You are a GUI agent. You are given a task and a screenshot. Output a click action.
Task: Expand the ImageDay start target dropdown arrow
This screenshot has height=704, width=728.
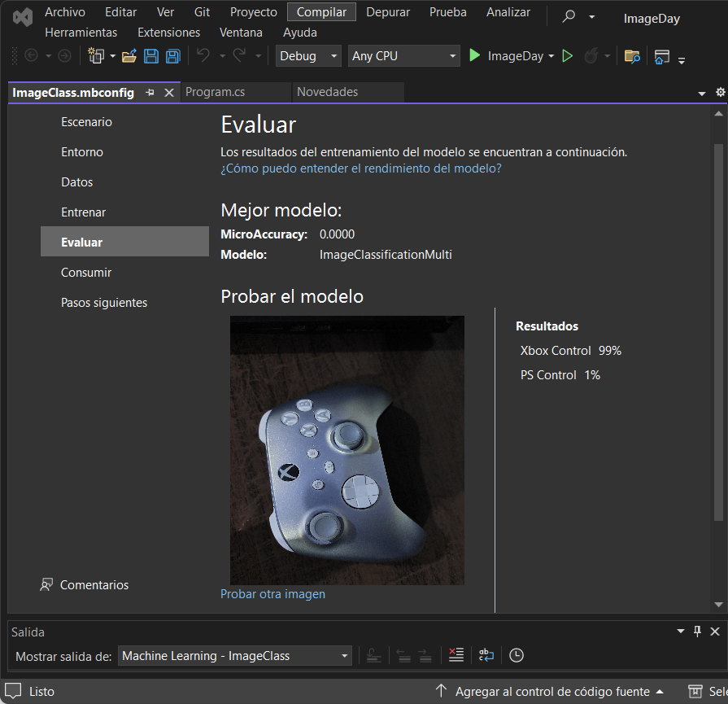click(x=551, y=56)
